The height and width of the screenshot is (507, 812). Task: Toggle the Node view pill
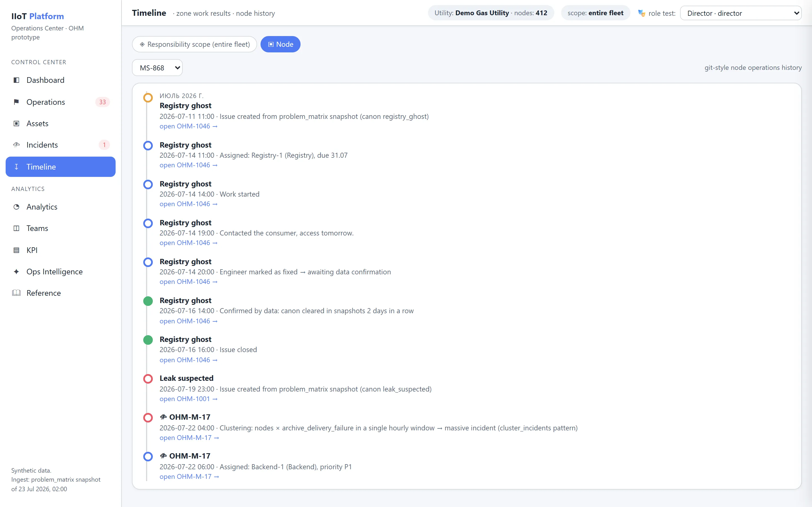click(x=280, y=44)
